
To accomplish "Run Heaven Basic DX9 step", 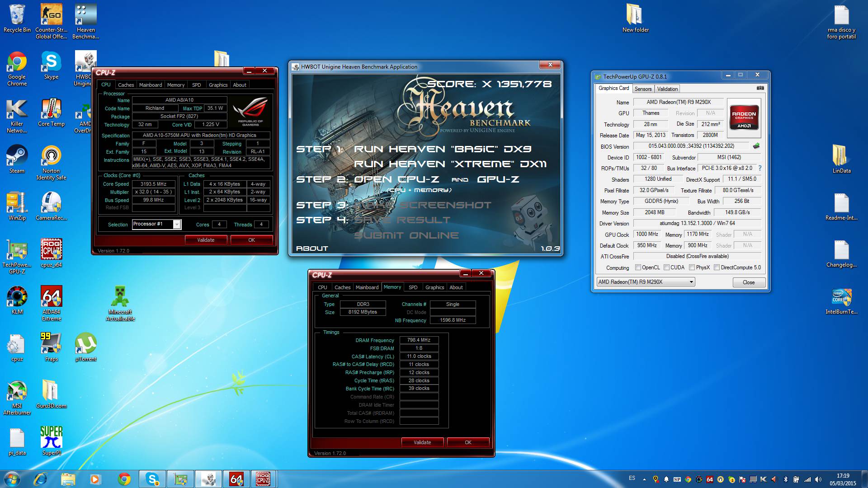I will pos(442,149).
